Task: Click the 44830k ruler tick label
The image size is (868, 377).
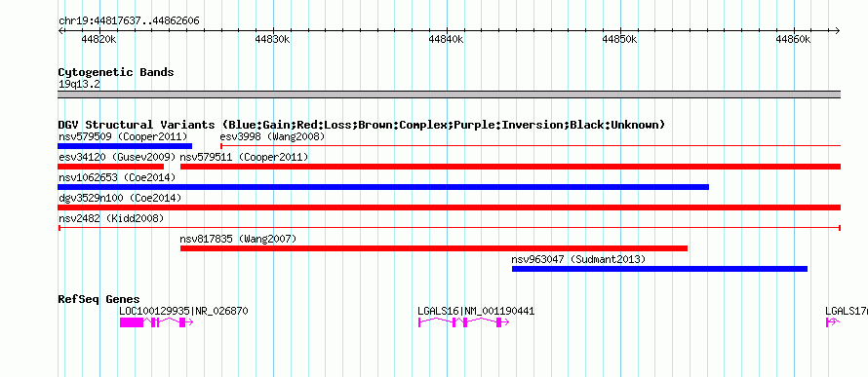Action: [x=273, y=39]
